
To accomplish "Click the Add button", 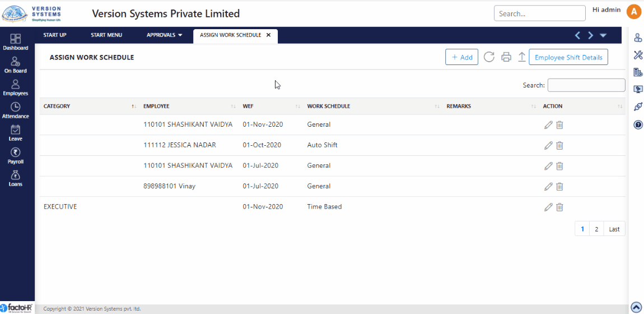I will click(x=461, y=57).
